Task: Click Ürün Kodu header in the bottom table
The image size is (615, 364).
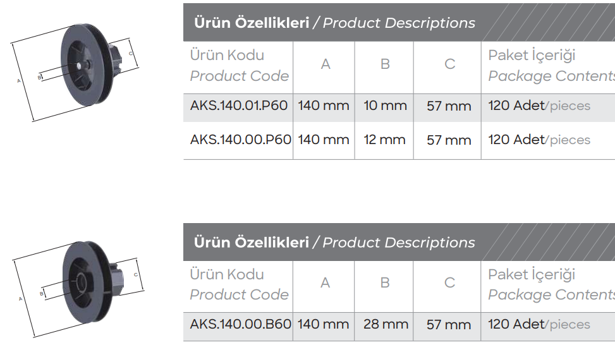Action: (227, 274)
